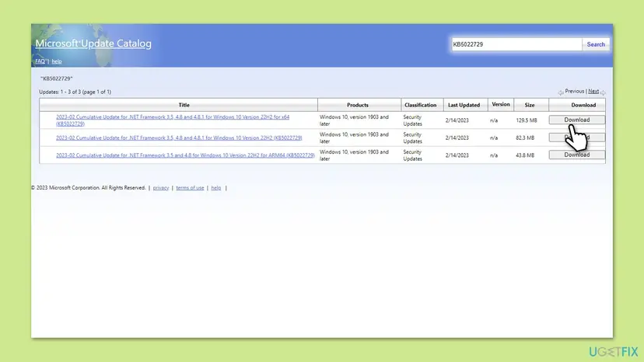This screenshot has width=644, height=362.
Task: Open the ARM64 cumulative update link
Action: [185, 155]
